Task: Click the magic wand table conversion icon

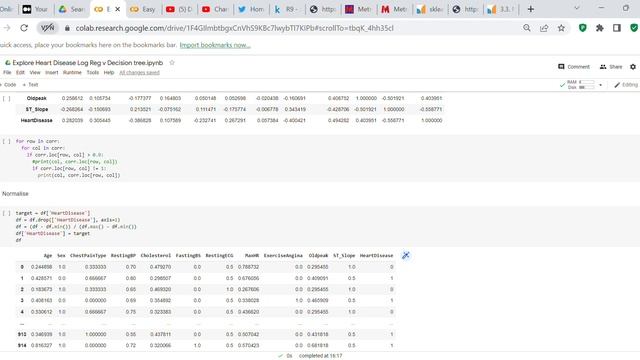Action: (x=405, y=256)
